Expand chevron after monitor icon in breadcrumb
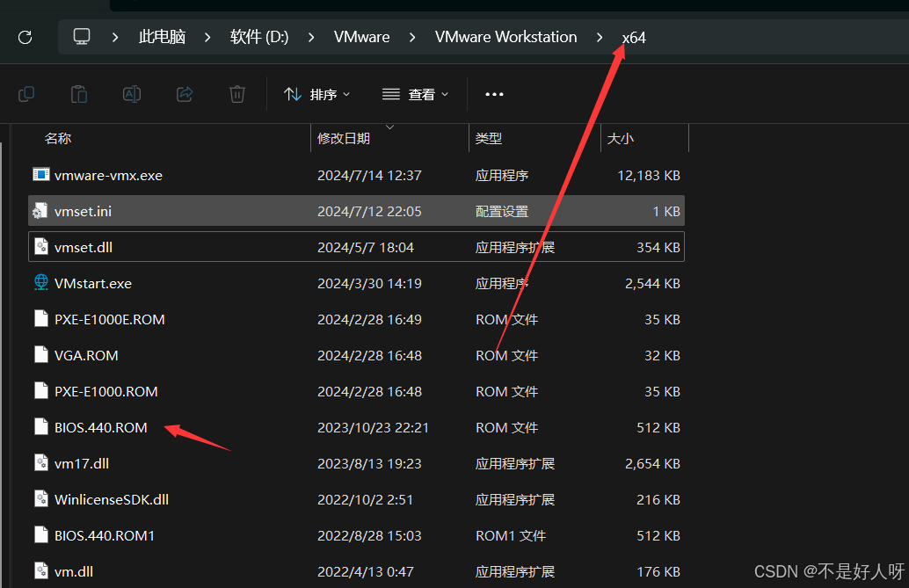Image resolution: width=909 pixels, height=588 pixels. click(115, 37)
